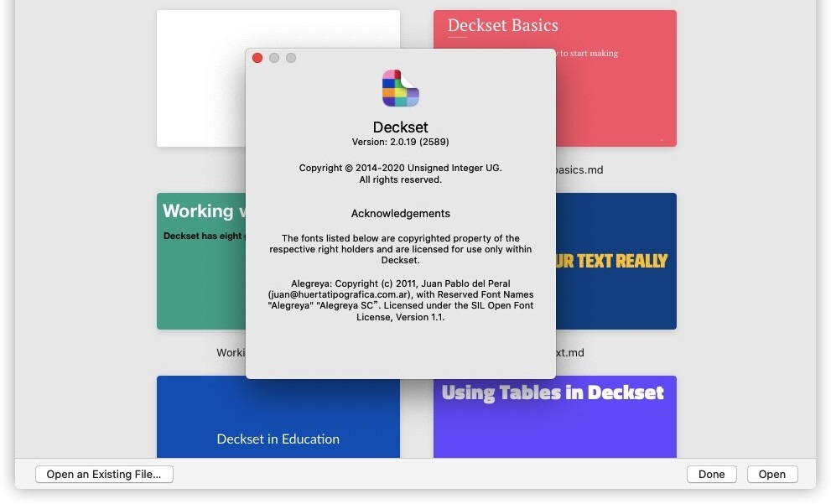Close the About Deckset window
This screenshot has height=504, width=831.
click(257, 58)
